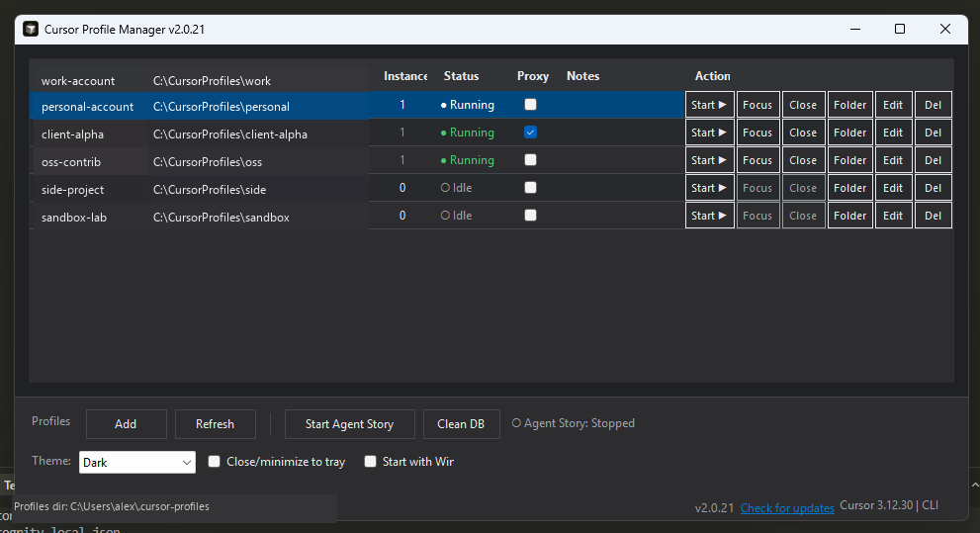This screenshot has width=980, height=533.
Task: Open the Theme dropdown
Action: pyautogui.click(x=136, y=463)
